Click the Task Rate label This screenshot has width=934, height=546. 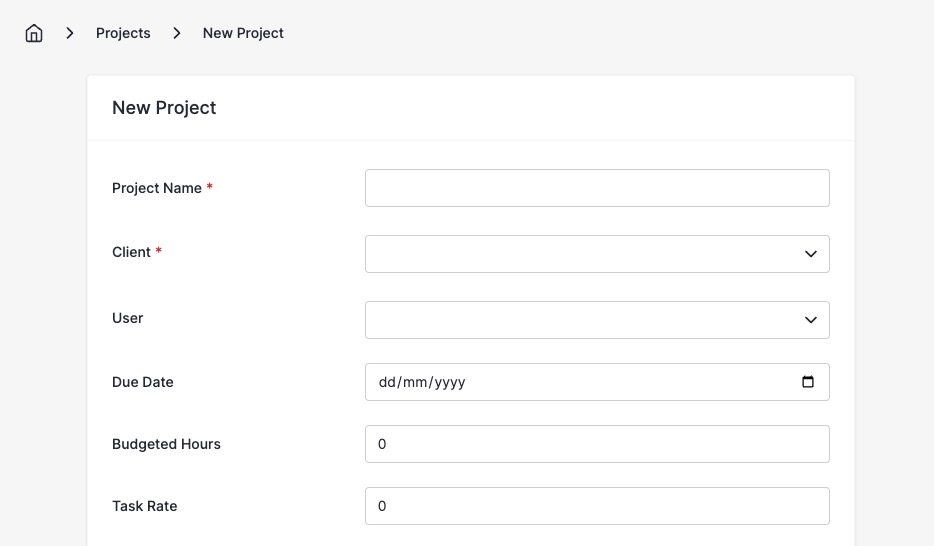click(x=145, y=506)
